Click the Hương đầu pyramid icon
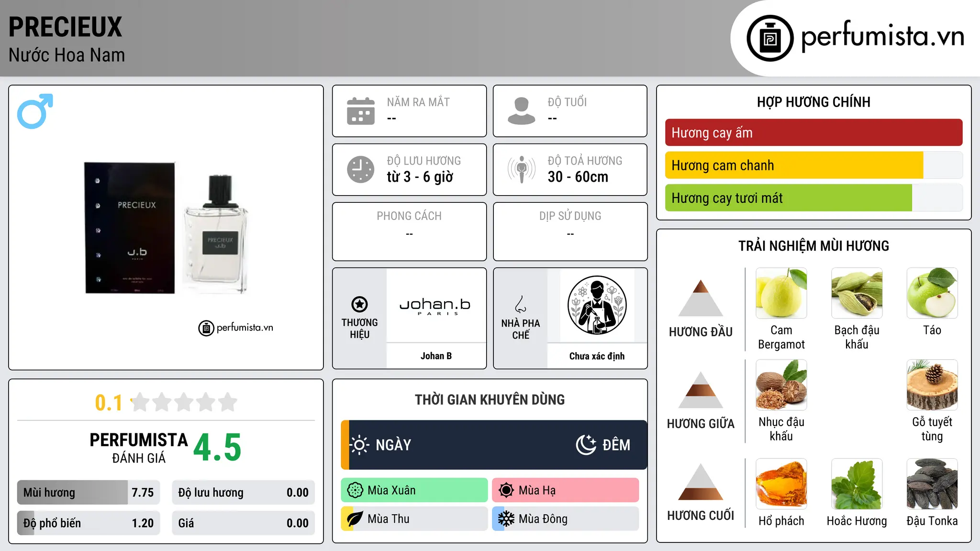This screenshot has width=980, height=551. [701, 298]
